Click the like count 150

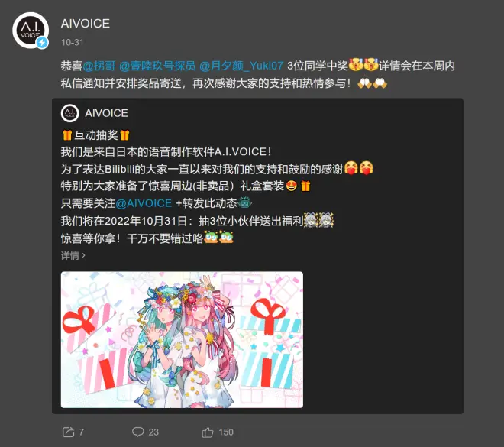(226, 432)
